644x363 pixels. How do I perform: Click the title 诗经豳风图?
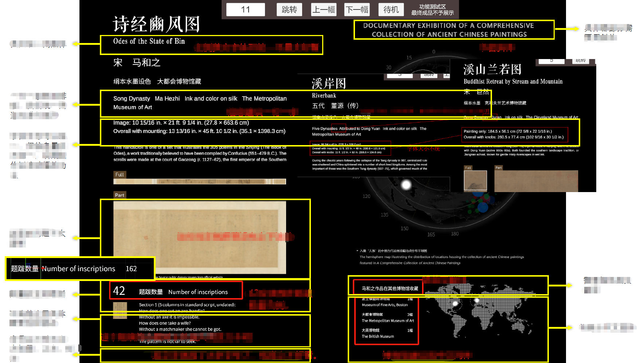pos(156,24)
